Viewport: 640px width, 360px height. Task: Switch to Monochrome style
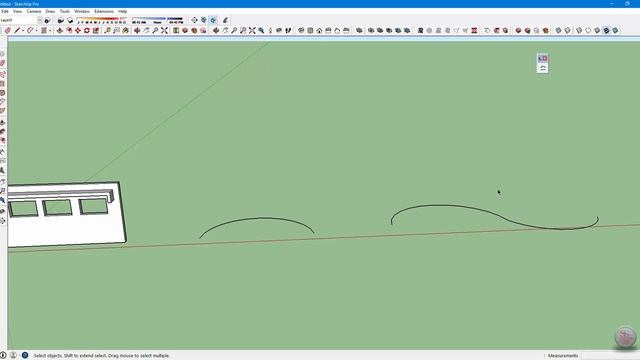615,31
